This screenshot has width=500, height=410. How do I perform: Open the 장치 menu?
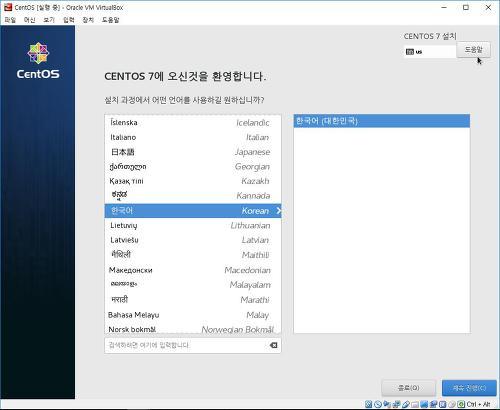click(88, 20)
